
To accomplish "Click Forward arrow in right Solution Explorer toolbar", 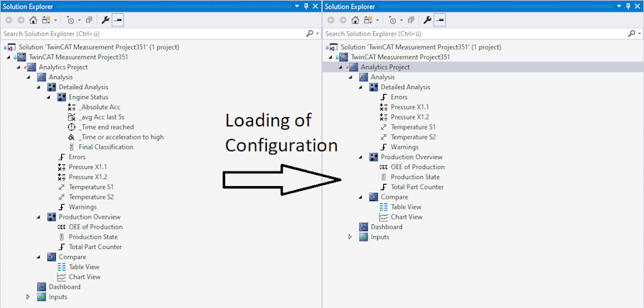I will click(343, 19).
